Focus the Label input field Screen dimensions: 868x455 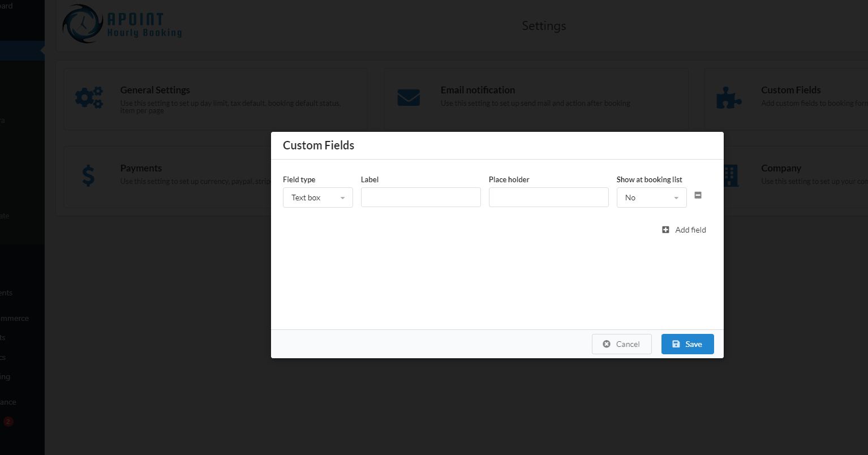(421, 198)
